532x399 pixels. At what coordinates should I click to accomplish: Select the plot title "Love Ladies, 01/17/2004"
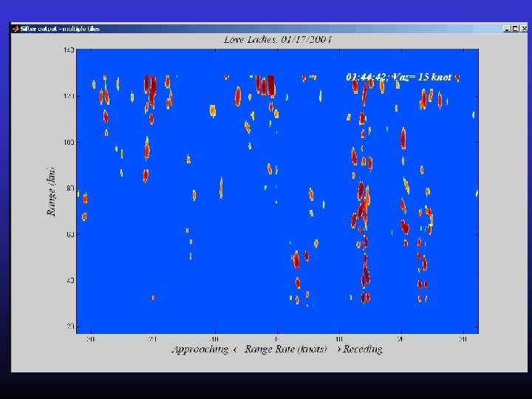[x=278, y=40]
